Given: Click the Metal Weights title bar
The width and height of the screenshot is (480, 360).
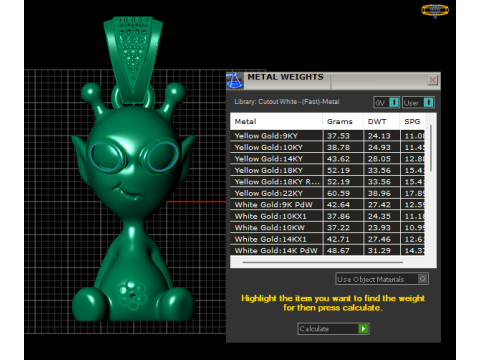Looking at the screenshot, I should (333, 80).
